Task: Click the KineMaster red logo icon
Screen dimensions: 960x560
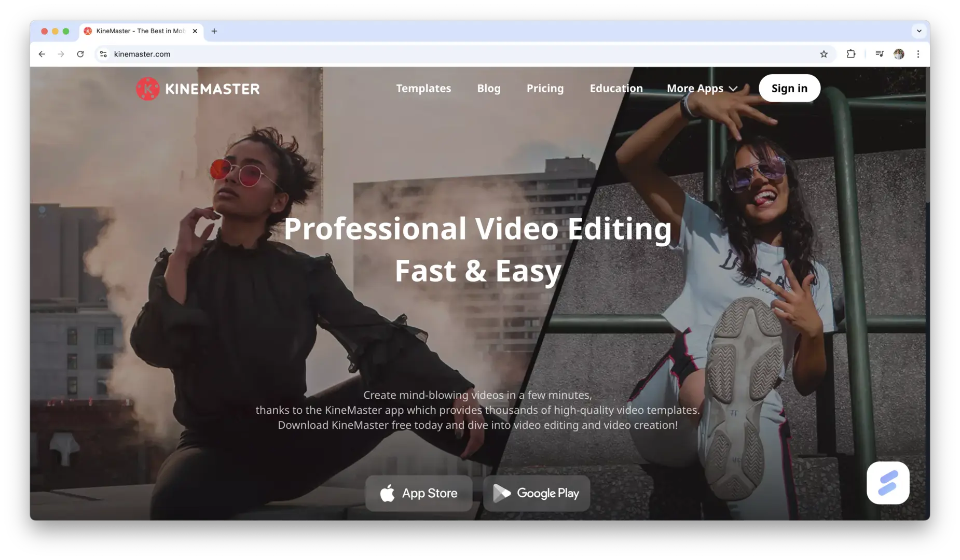Action: click(x=147, y=89)
